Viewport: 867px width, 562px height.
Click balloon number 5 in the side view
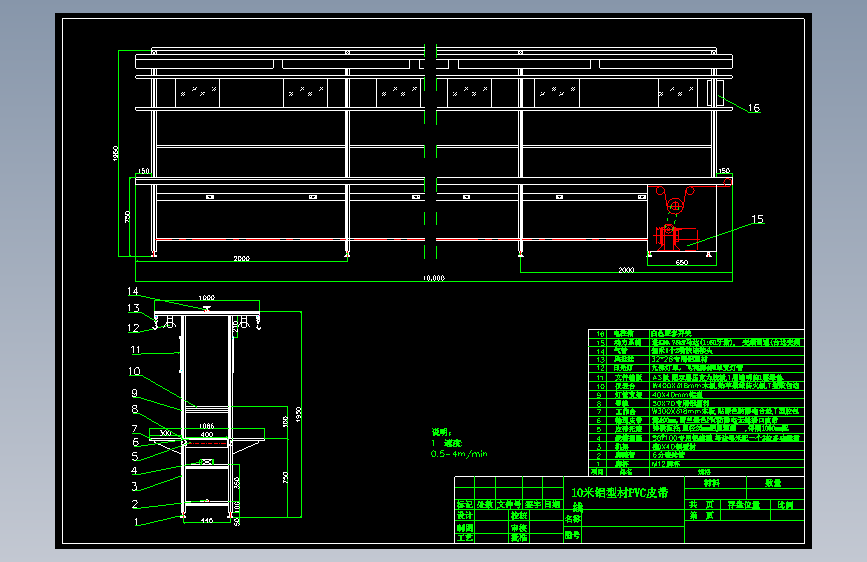(134, 456)
